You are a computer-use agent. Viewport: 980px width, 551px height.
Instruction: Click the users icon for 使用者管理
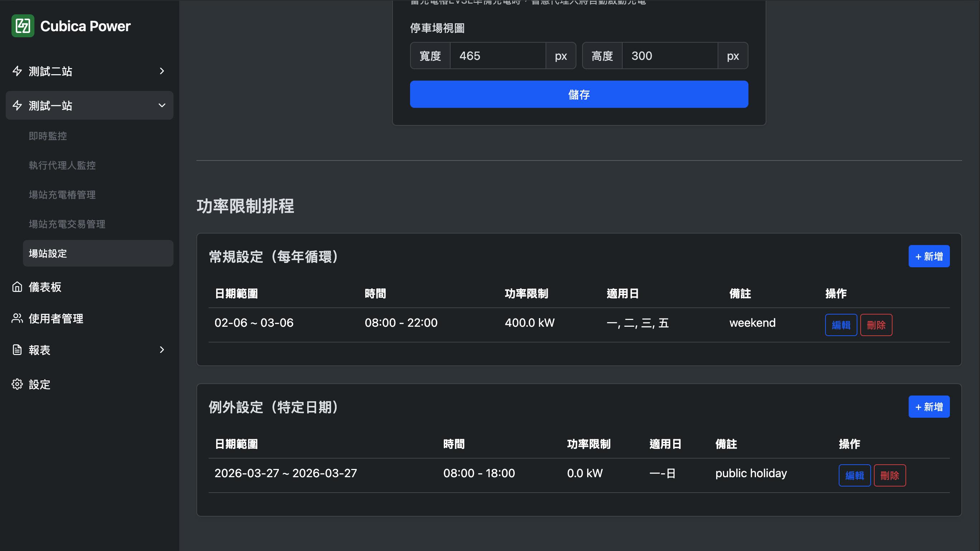(x=17, y=318)
